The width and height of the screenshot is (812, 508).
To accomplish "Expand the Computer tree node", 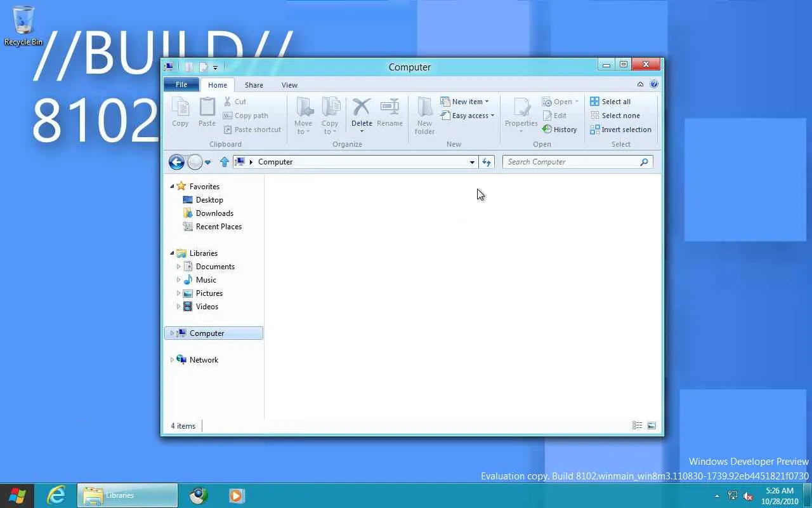I will (172, 333).
